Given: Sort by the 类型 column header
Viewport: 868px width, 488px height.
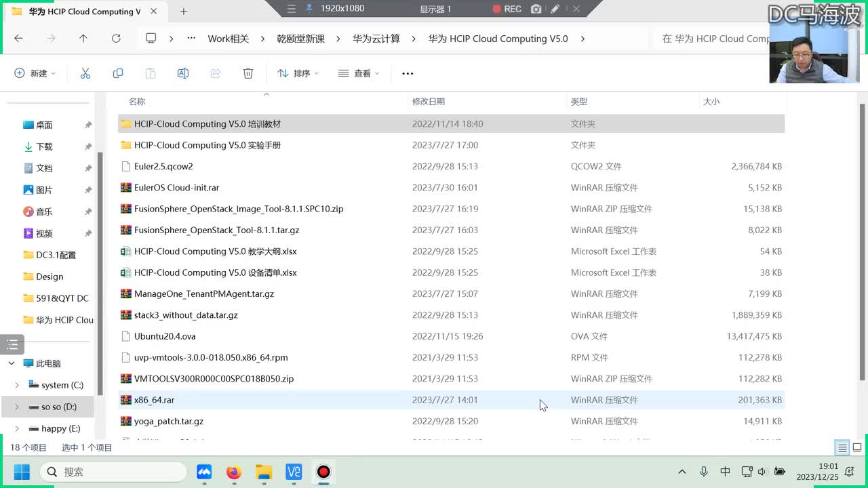Looking at the screenshot, I should [x=579, y=101].
